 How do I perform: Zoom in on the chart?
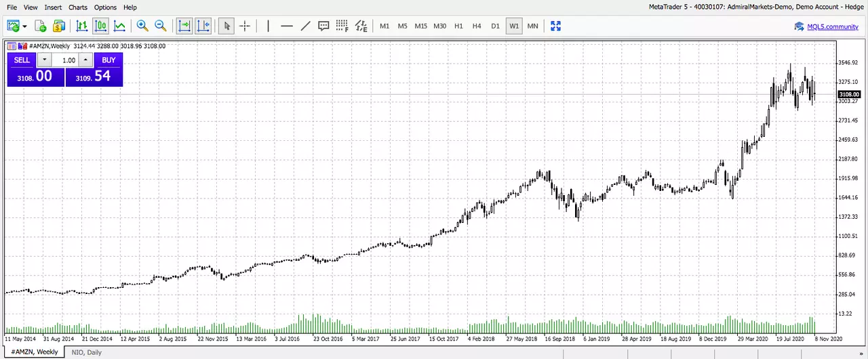[x=142, y=26]
